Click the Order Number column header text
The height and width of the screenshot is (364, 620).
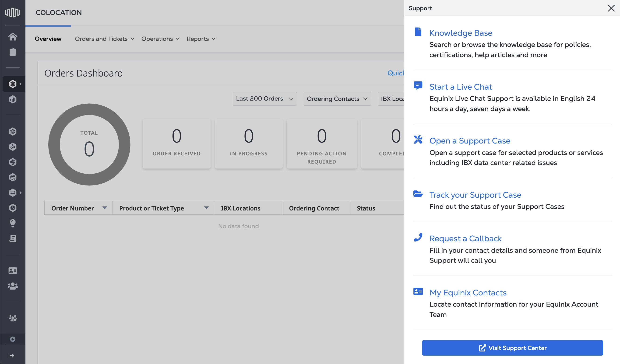click(73, 208)
